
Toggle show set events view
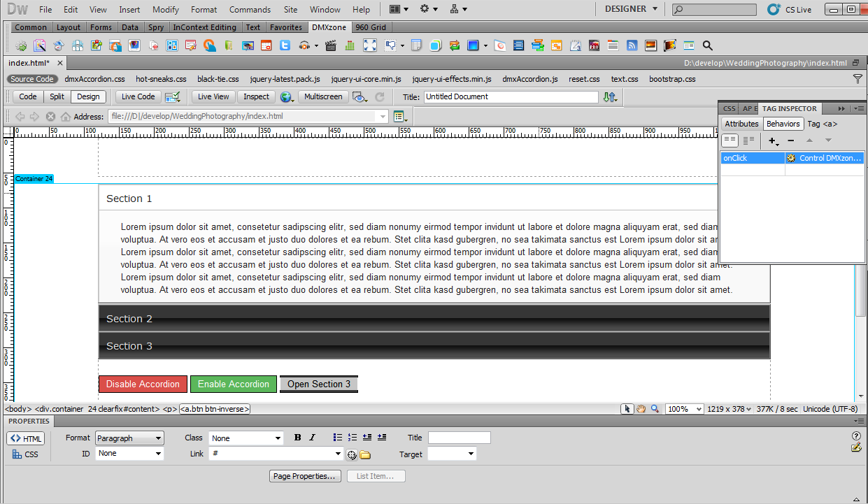coord(730,141)
